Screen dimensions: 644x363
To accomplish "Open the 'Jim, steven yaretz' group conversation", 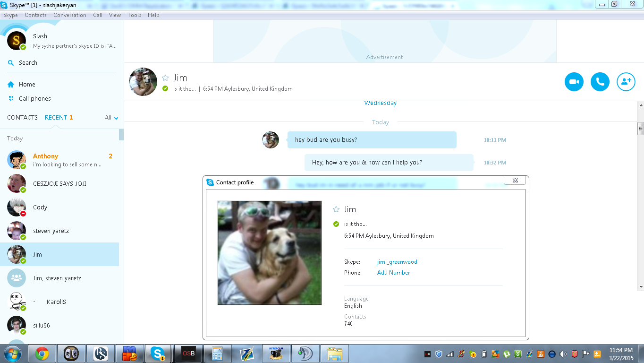I will (59, 278).
